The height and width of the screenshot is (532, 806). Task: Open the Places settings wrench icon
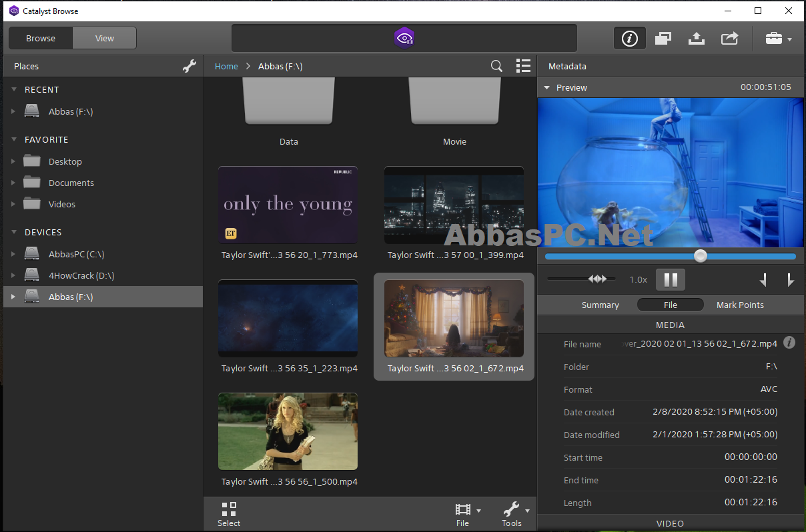[189, 66]
